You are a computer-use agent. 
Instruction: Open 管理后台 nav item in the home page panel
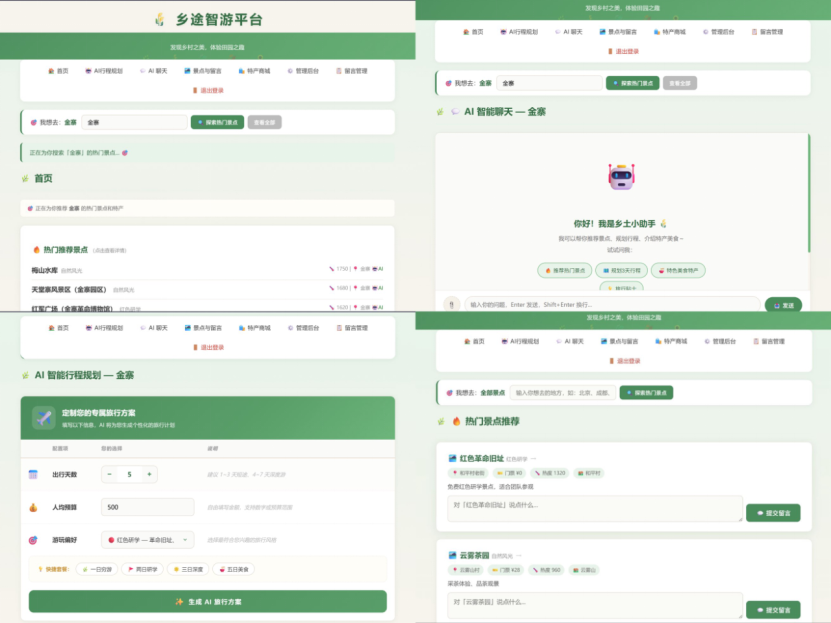pyautogui.click(x=303, y=71)
